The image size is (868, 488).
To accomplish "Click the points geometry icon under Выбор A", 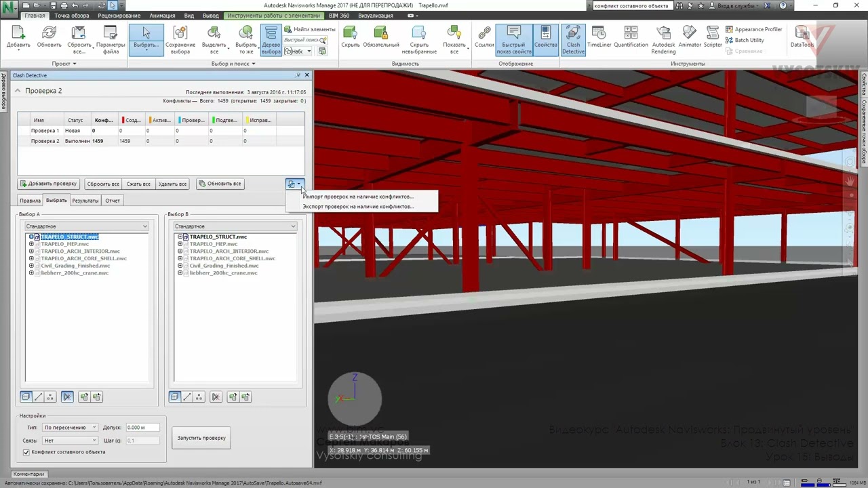I will coord(50,397).
